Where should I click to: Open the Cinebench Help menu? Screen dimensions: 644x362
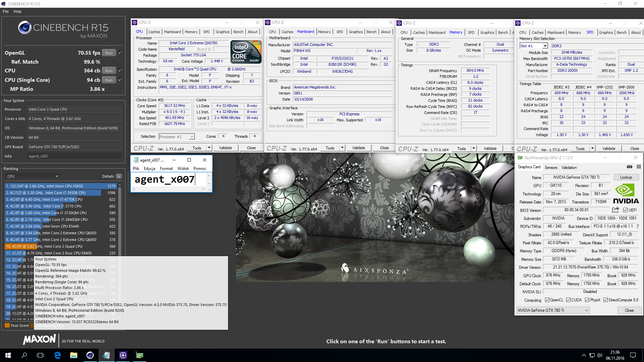click(x=17, y=11)
